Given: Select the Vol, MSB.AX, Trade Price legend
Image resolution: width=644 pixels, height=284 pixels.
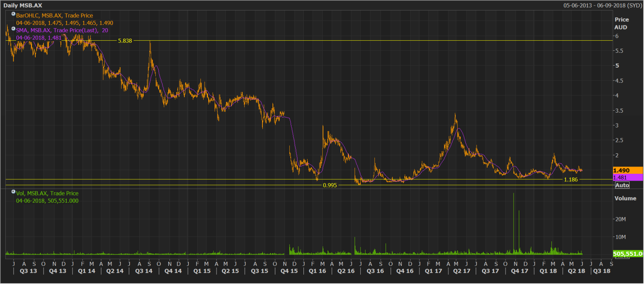Looking at the screenshot, I should pyautogui.click(x=47, y=193).
